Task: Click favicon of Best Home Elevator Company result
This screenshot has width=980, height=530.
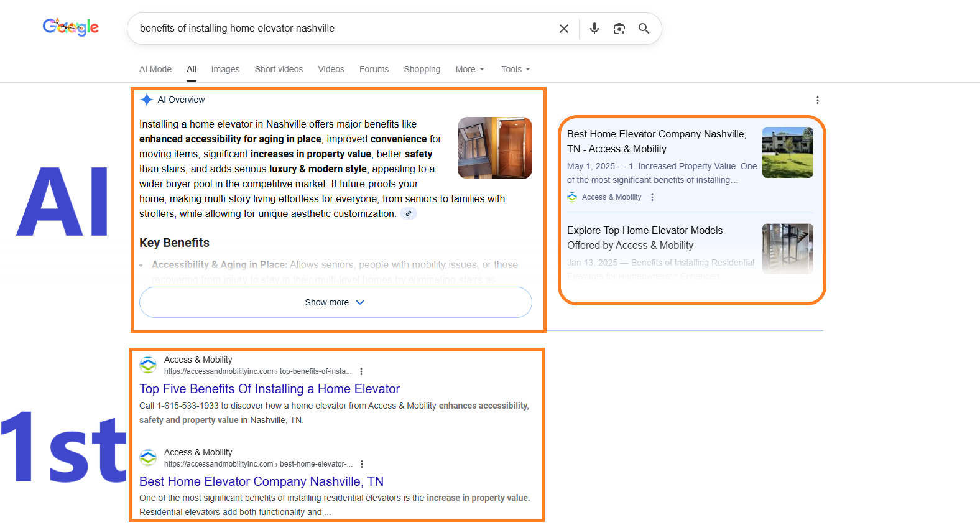Action: 148,458
